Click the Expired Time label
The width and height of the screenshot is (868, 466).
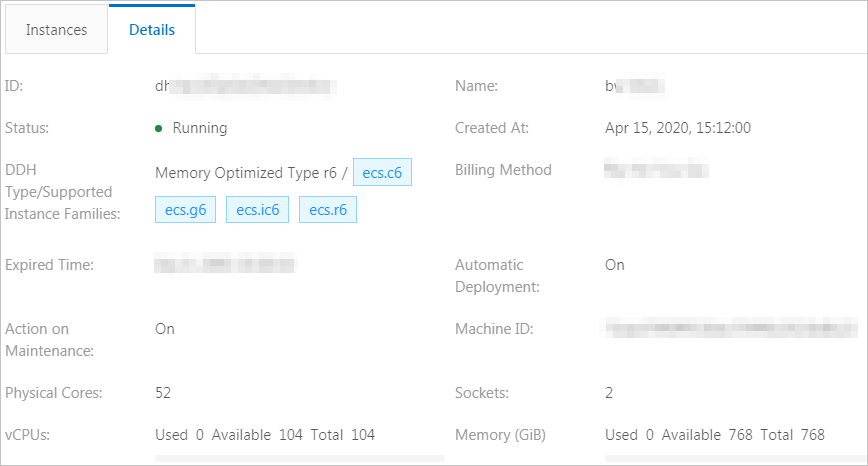click(x=49, y=265)
